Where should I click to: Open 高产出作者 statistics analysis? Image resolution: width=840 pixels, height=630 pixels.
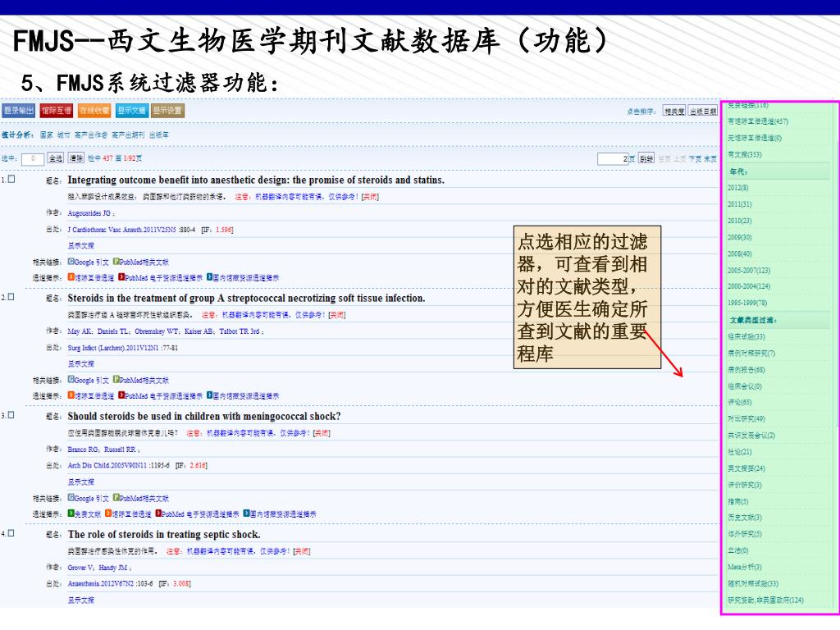click(91, 135)
